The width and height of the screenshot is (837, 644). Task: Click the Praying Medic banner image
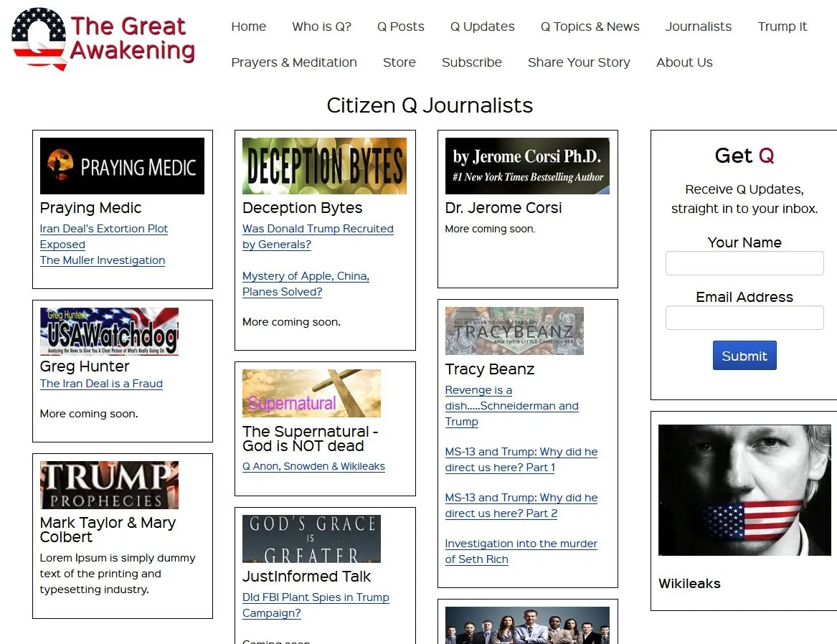coord(122,166)
